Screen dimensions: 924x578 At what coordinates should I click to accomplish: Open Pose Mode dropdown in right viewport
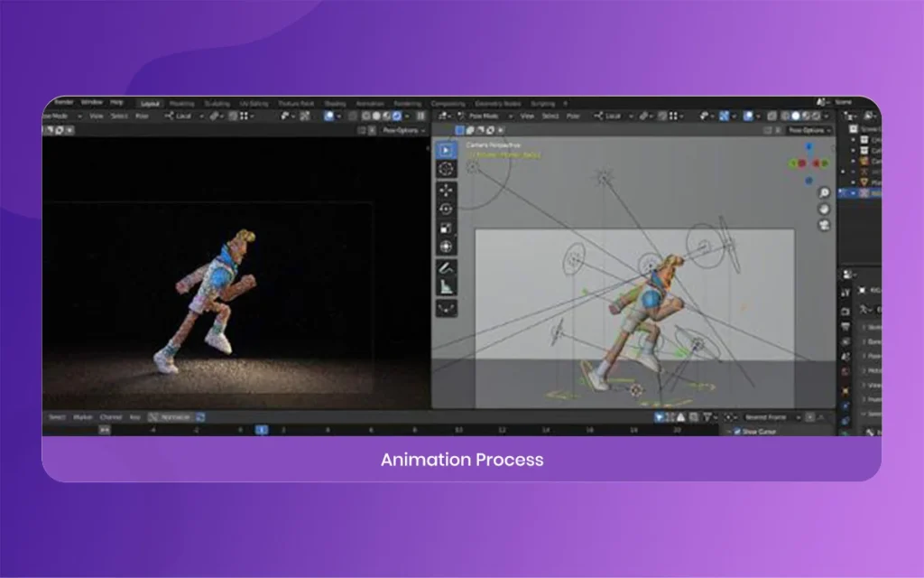tap(485, 117)
